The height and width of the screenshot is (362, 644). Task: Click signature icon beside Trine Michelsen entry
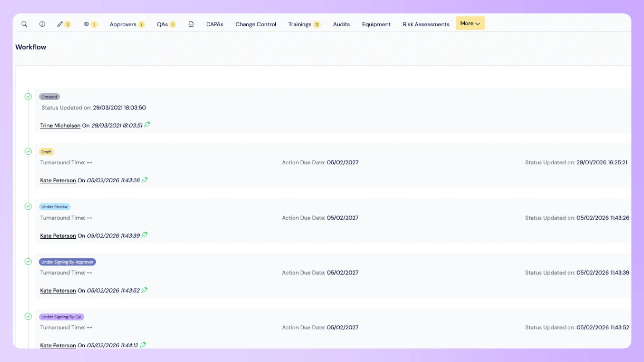pyautogui.click(x=147, y=125)
